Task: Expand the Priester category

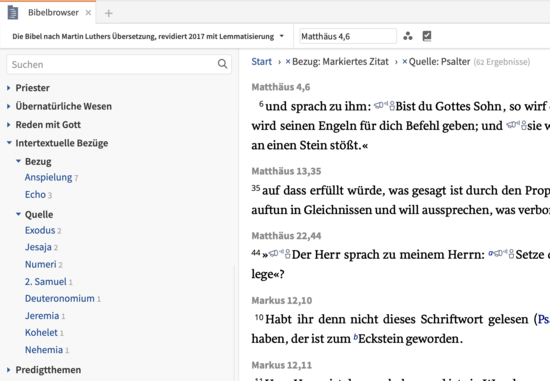Action: click(x=9, y=88)
